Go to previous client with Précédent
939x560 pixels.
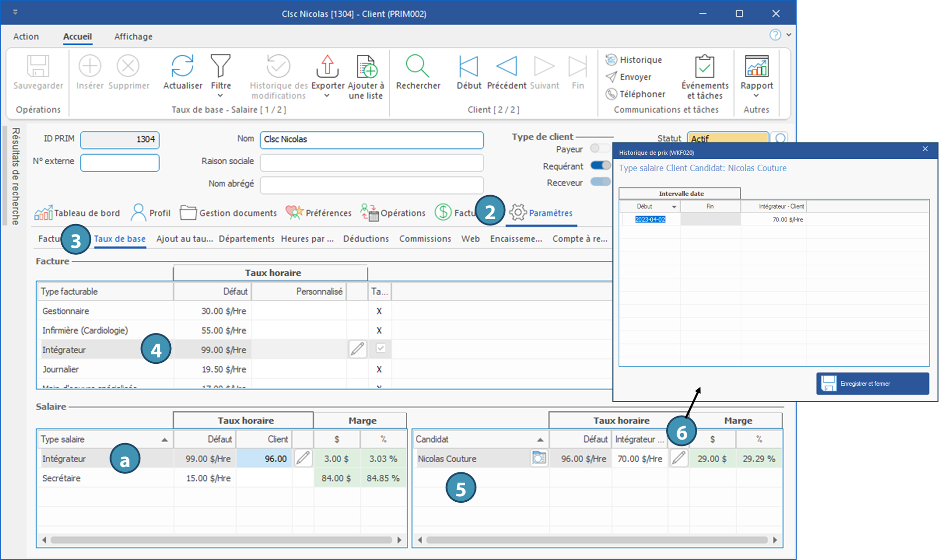tap(506, 66)
